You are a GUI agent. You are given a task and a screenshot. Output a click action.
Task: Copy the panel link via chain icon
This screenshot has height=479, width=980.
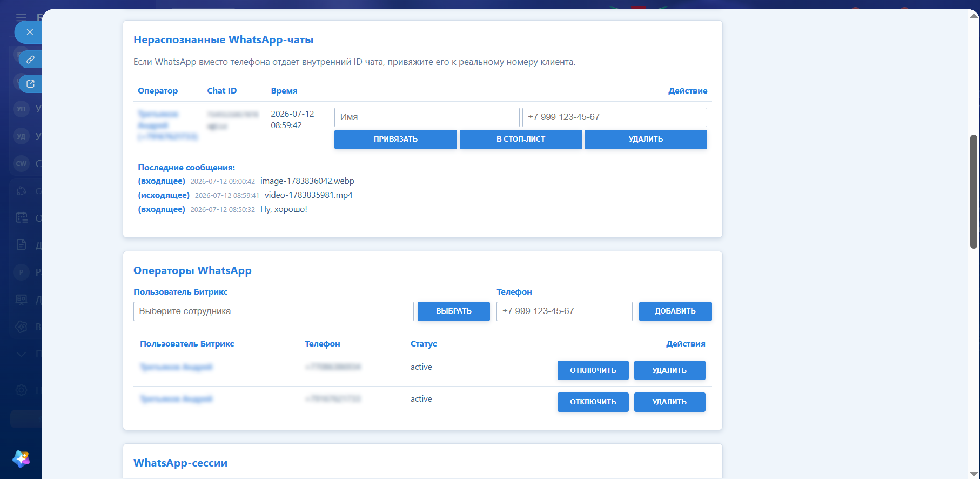(31, 59)
